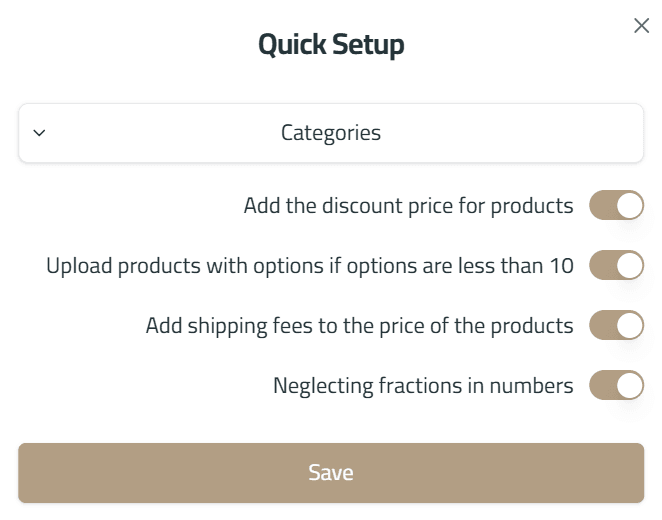662x520 pixels.
Task: Click the white knob of neglecting fractions switch
Action: tap(629, 385)
